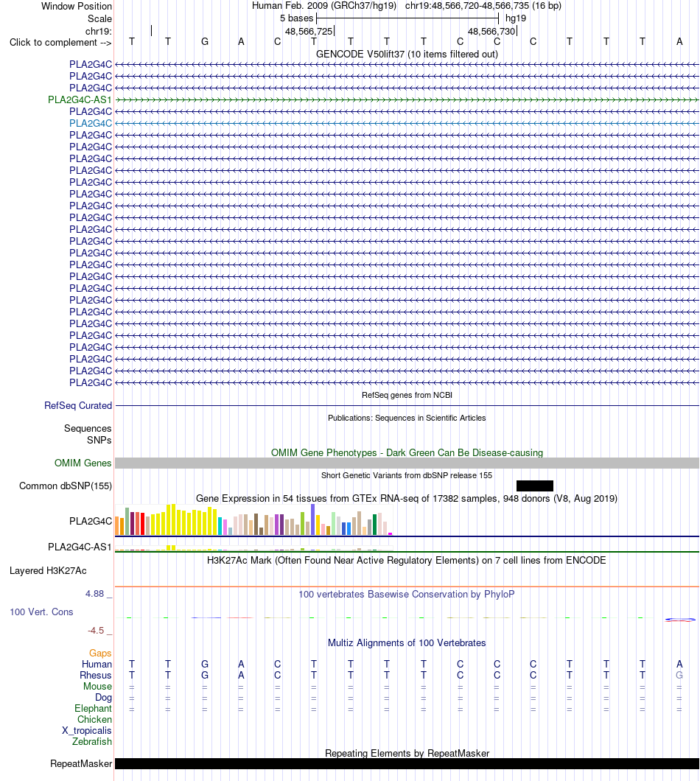Select the Window Position label
The image size is (700, 781).
click(x=76, y=7)
